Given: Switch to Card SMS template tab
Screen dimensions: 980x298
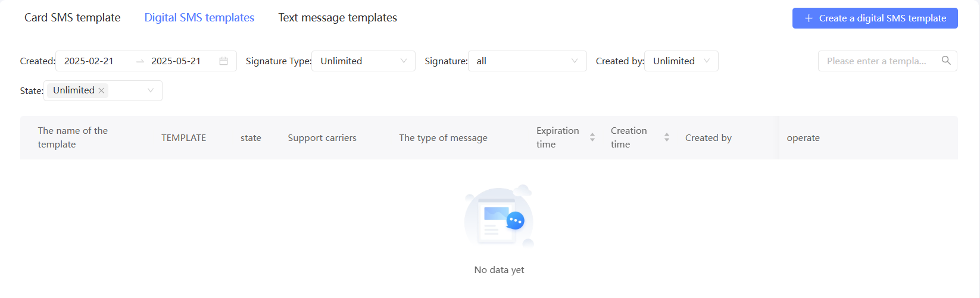Looking at the screenshot, I should (72, 18).
